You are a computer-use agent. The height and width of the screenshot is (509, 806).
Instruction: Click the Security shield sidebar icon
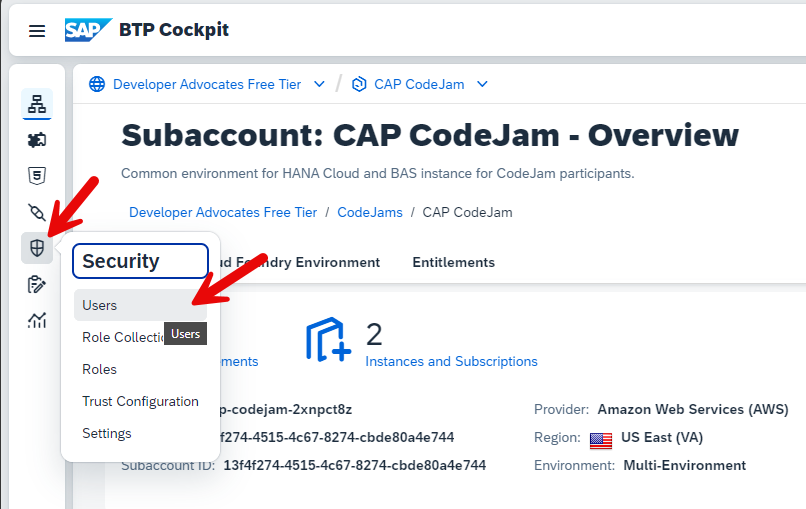click(37, 248)
